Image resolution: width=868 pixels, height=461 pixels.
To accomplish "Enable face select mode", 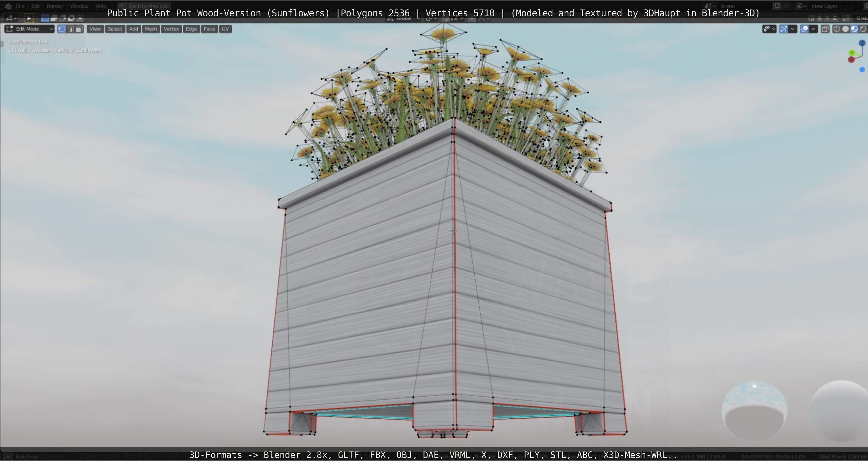I will [79, 29].
